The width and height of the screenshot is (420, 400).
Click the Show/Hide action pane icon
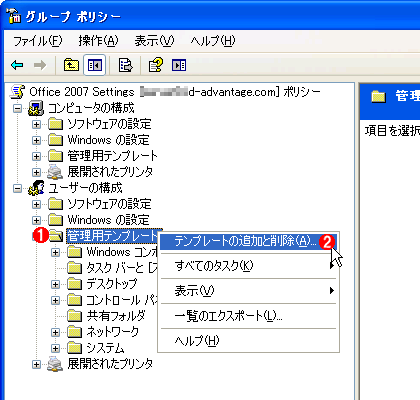pos(179,65)
